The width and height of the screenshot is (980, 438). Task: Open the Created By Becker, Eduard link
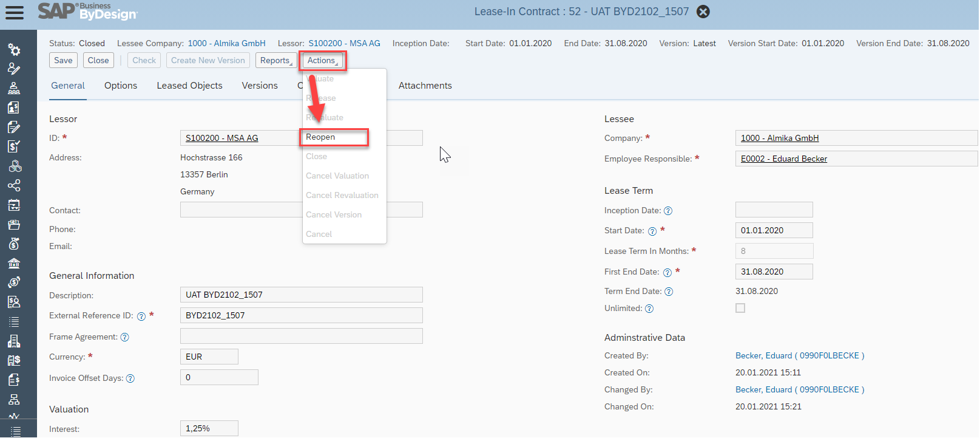pos(800,356)
